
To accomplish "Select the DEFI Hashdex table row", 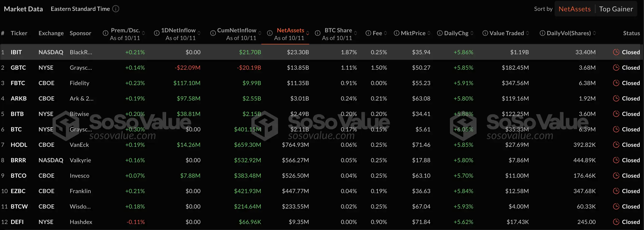I will [321, 222].
